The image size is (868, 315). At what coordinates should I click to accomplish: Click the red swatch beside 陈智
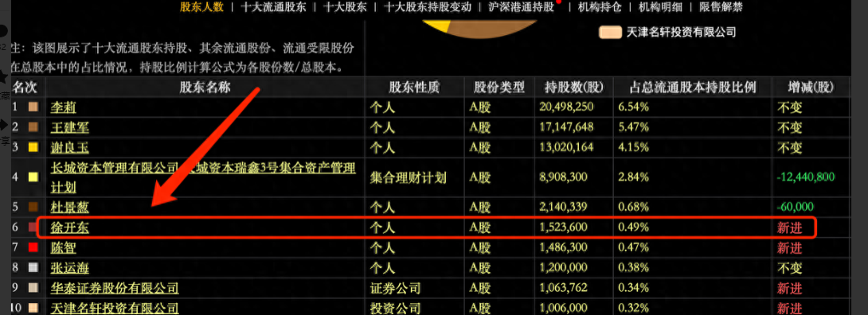33,247
